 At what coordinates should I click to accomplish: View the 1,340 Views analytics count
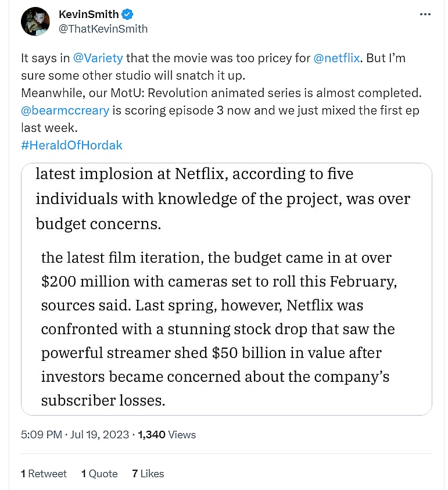coord(167,435)
